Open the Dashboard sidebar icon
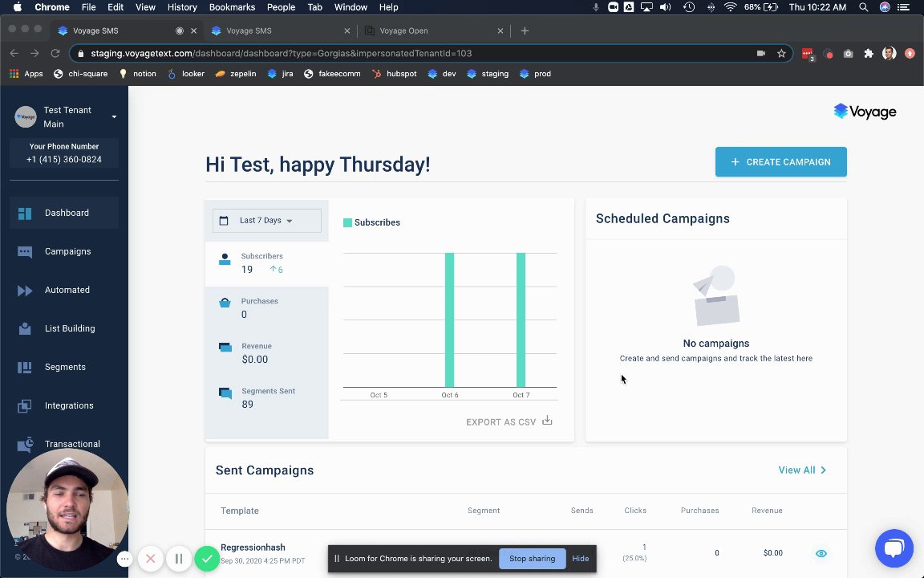 25,213
